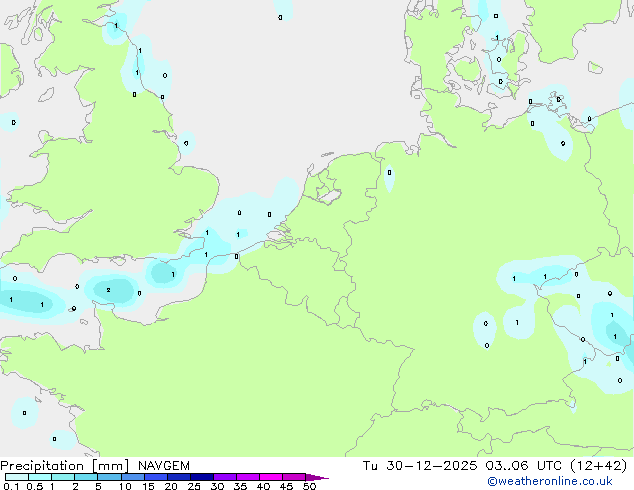Click the 'Precipitation [mm]' title text
Viewport: 634px width, 490px height.
point(65,466)
